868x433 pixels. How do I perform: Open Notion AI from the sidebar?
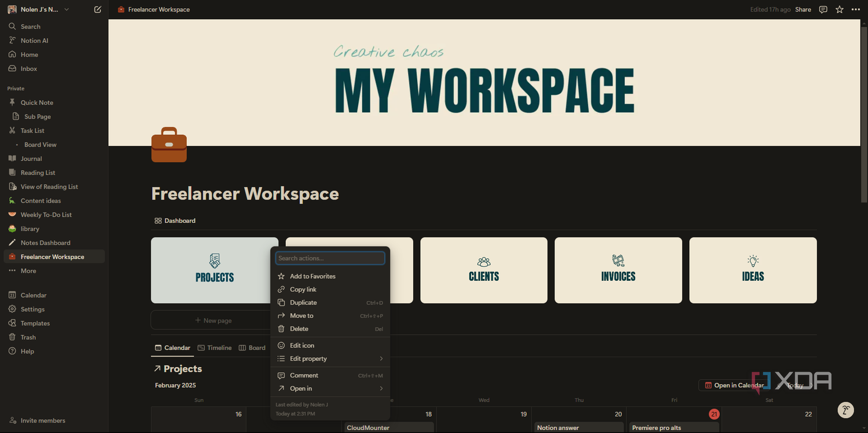pyautogui.click(x=54, y=41)
